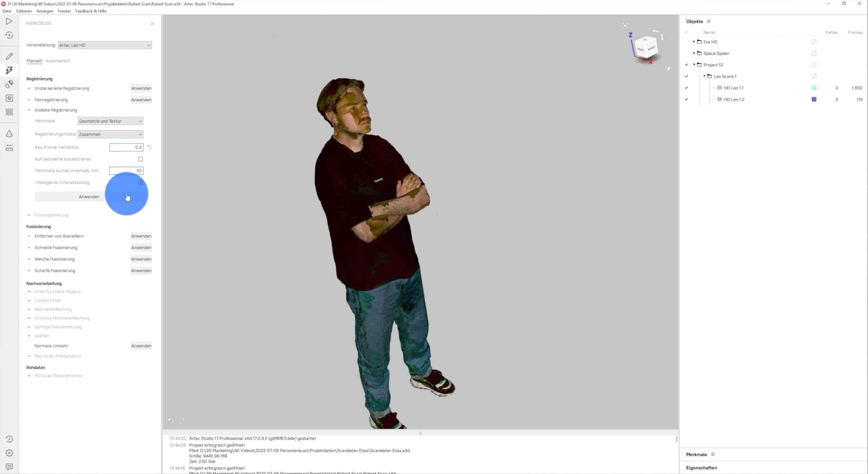Expand the Eva HD folder

point(694,42)
